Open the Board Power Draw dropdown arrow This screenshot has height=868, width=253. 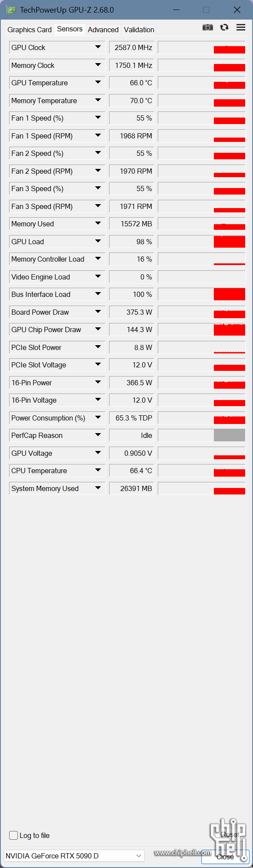[98, 312]
